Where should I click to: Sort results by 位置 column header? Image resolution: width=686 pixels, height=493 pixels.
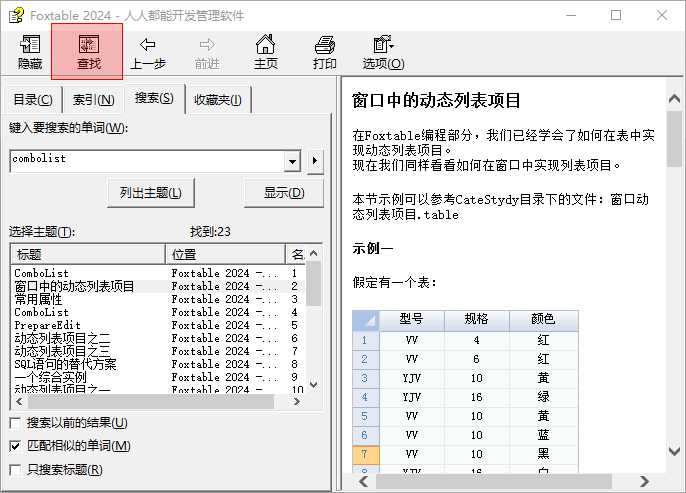pos(226,255)
